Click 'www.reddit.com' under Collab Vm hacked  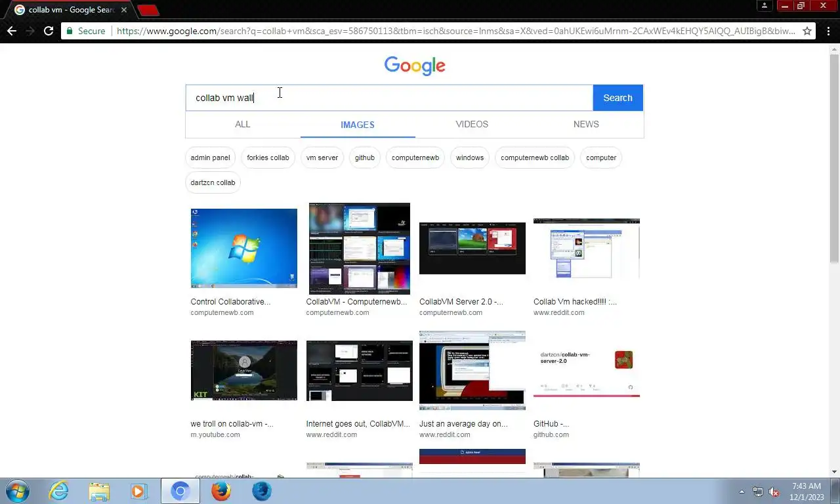(558, 312)
